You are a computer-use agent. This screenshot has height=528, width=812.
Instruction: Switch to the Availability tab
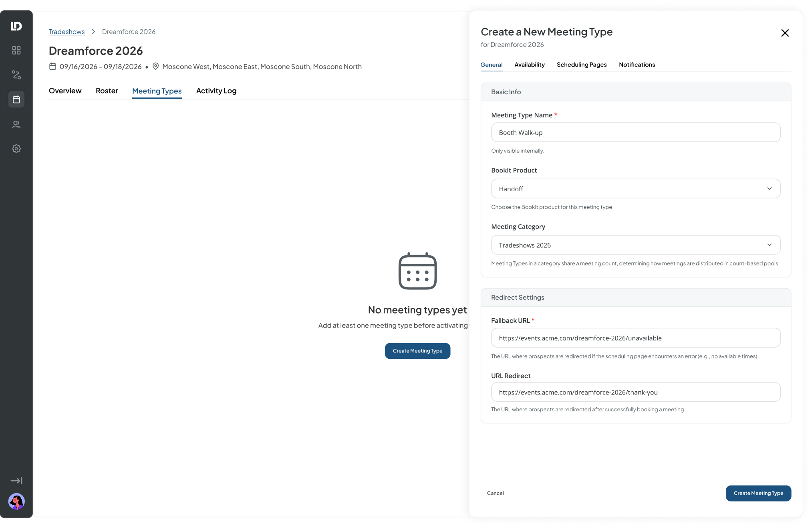529,65
